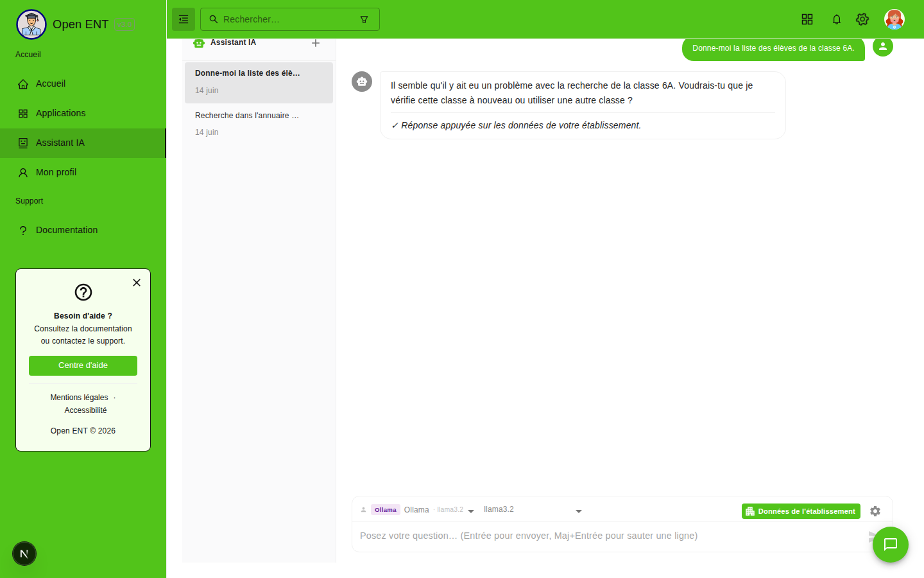Open Applications in sidebar
This screenshot has height=578, width=924.
83,114
